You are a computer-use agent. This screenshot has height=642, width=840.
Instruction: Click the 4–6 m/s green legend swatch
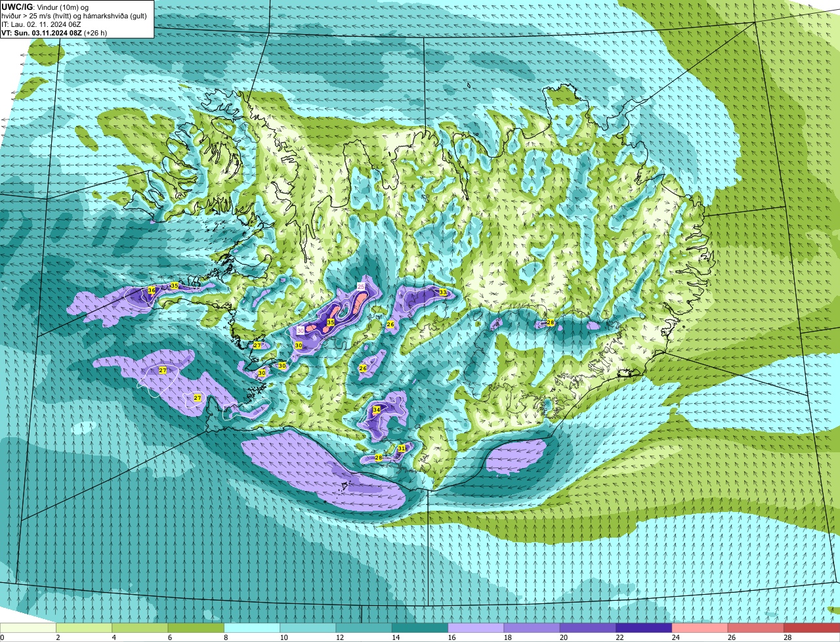coord(140,628)
